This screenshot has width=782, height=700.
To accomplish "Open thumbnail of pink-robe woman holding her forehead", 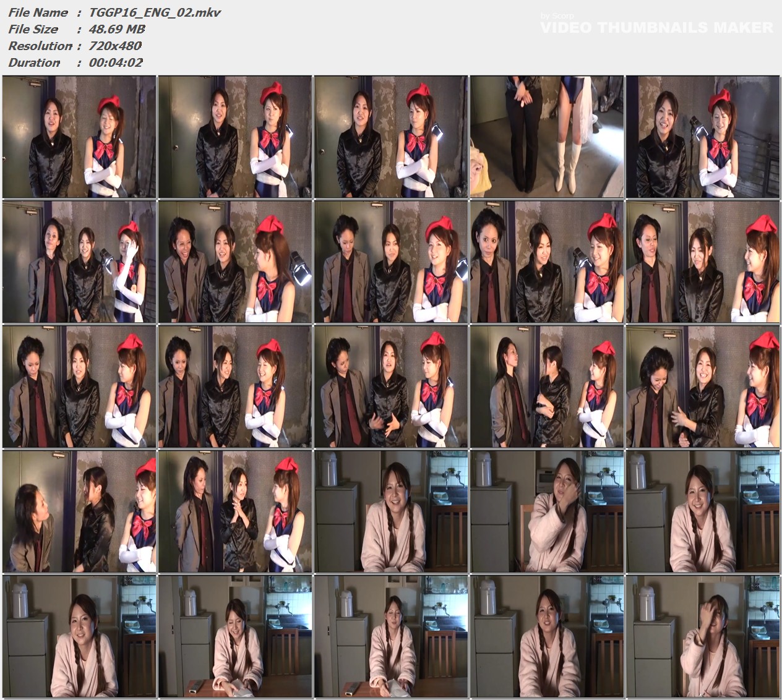I will (x=703, y=636).
